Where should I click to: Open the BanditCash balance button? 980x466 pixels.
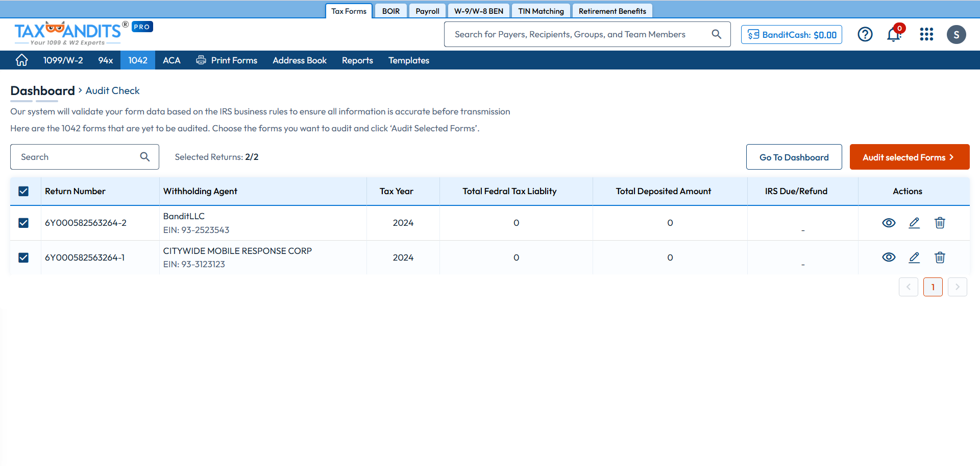(x=792, y=34)
